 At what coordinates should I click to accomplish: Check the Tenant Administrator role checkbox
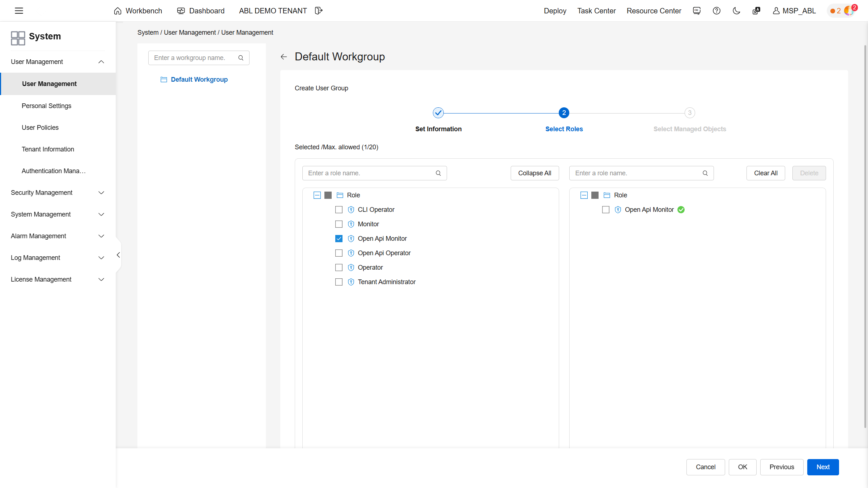[339, 282]
